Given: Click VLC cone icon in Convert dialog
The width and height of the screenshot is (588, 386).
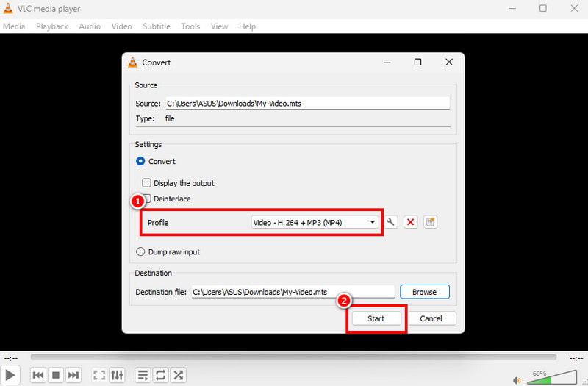Looking at the screenshot, I should coord(133,62).
